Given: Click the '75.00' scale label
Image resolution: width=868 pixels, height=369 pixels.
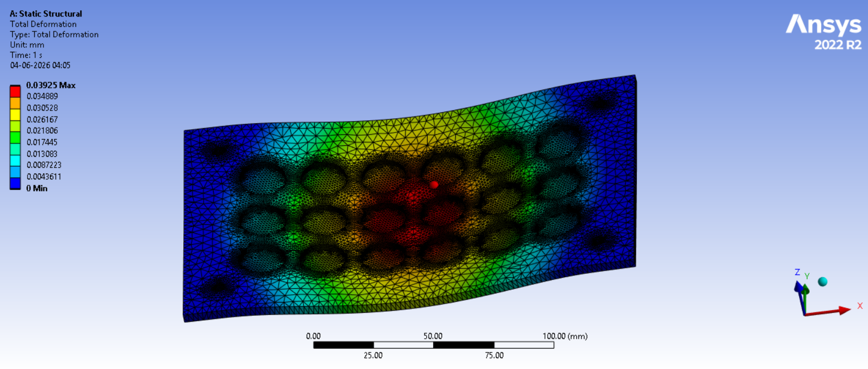Looking at the screenshot, I should 494,355.
